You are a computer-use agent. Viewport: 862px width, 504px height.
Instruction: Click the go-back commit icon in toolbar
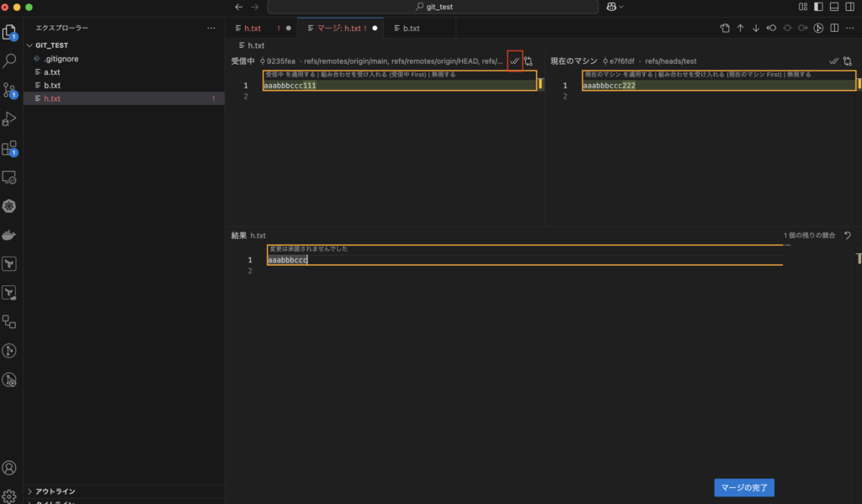(x=772, y=28)
